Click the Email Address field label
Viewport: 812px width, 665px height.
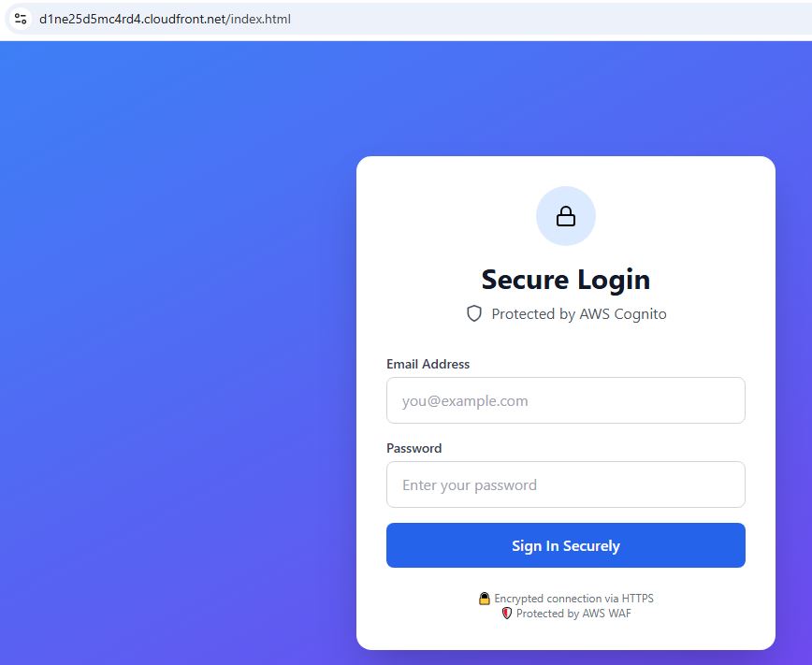(x=428, y=364)
